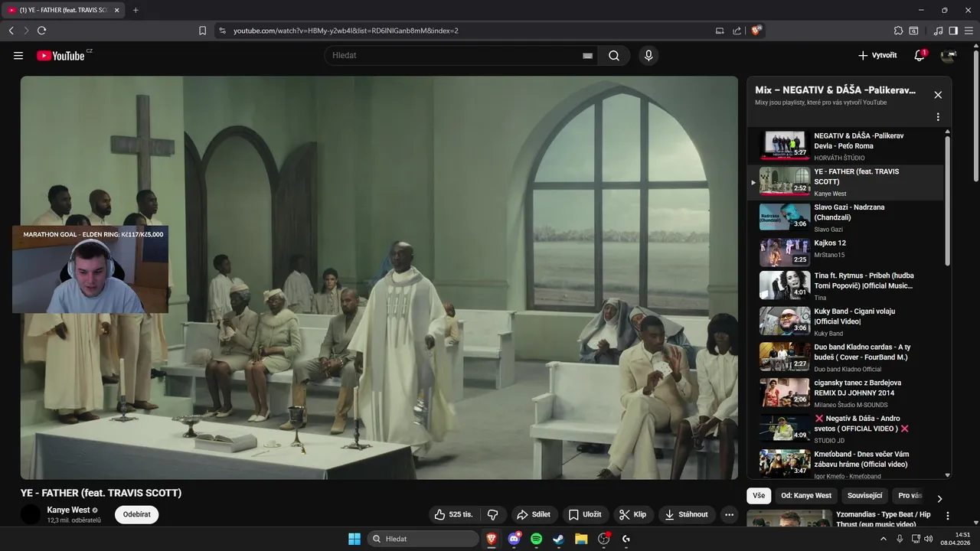
Task: Close the Mix playlist panel
Action: point(938,95)
